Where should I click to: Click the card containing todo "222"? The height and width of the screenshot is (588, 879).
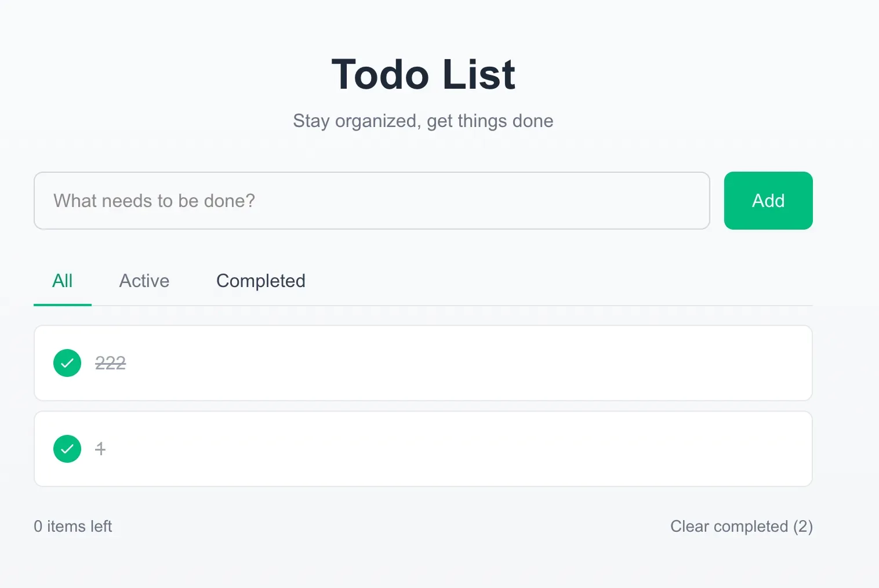(x=423, y=363)
